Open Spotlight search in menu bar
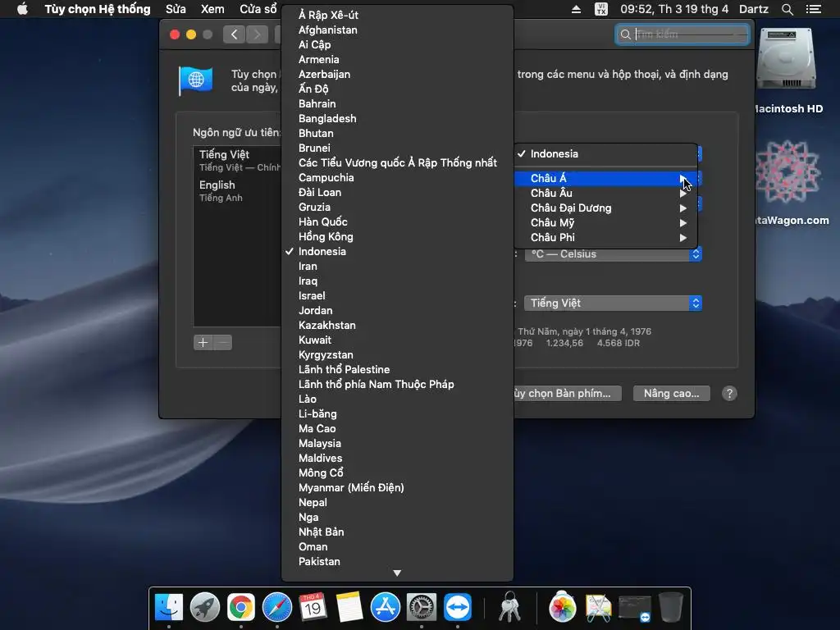Image resolution: width=840 pixels, height=630 pixels. [787, 9]
